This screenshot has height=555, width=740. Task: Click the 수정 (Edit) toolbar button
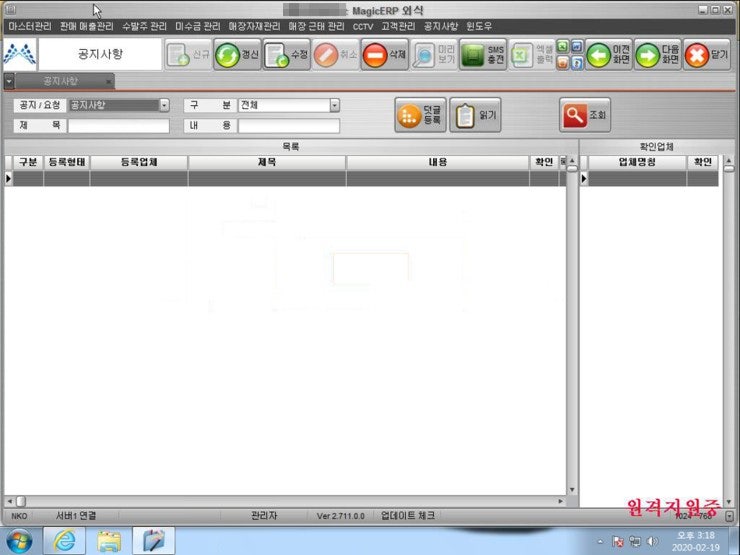[x=286, y=55]
